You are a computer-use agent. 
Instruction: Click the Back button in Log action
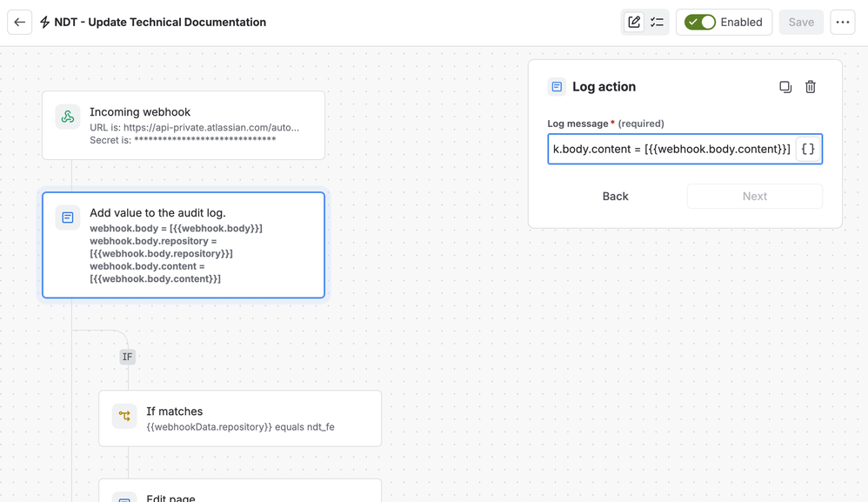click(615, 197)
